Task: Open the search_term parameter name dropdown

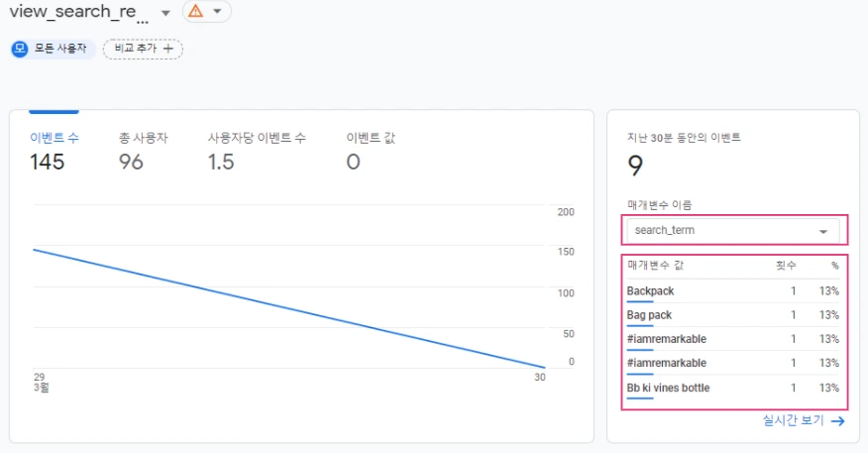Action: coord(733,230)
